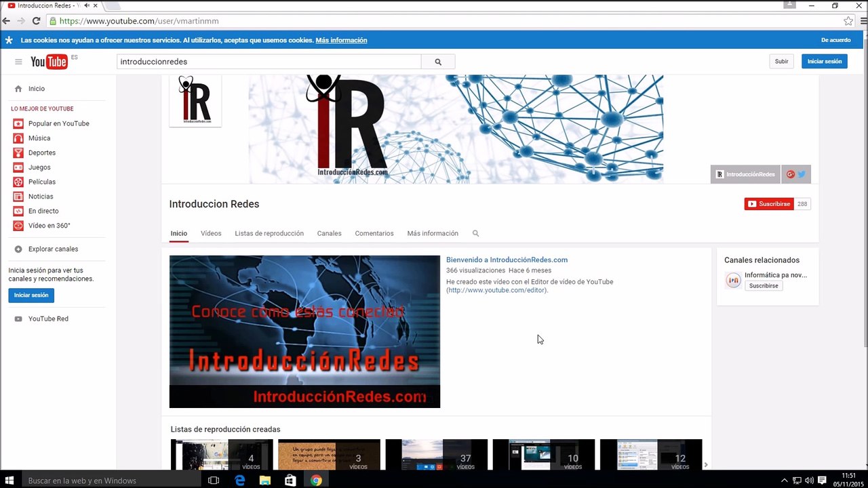
Task: Show next playlists with the right arrow
Action: [706, 465]
